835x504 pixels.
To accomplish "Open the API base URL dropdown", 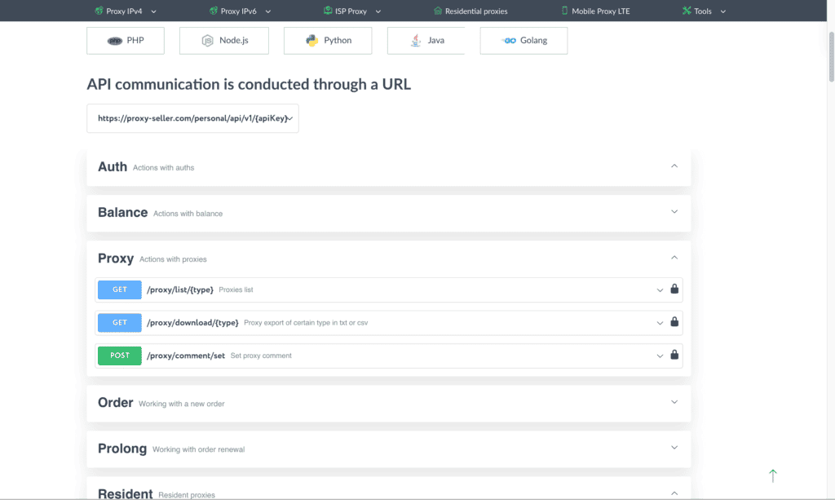I will [x=192, y=118].
